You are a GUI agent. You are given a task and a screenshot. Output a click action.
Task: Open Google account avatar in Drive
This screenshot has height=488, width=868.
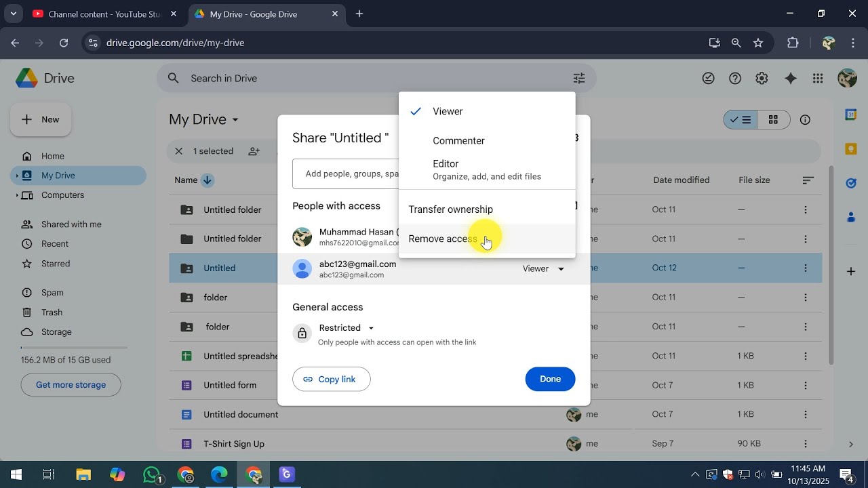(x=847, y=79)
